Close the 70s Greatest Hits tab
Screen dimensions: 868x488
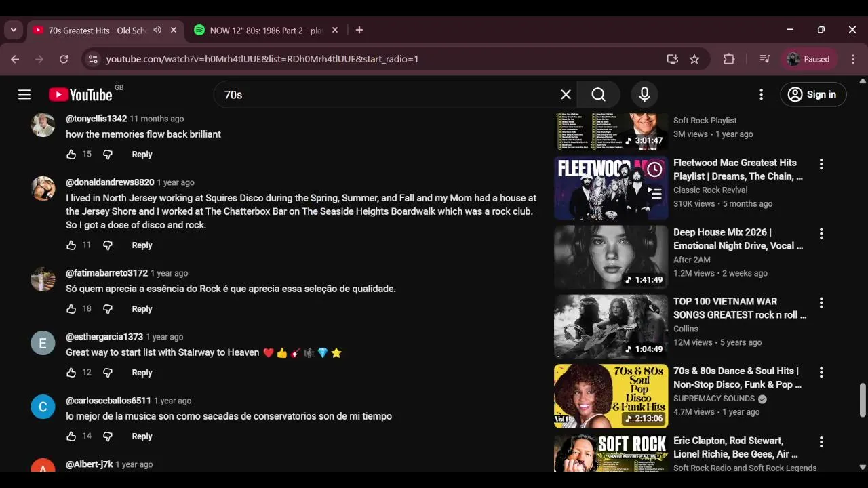(x=174, y=30)
